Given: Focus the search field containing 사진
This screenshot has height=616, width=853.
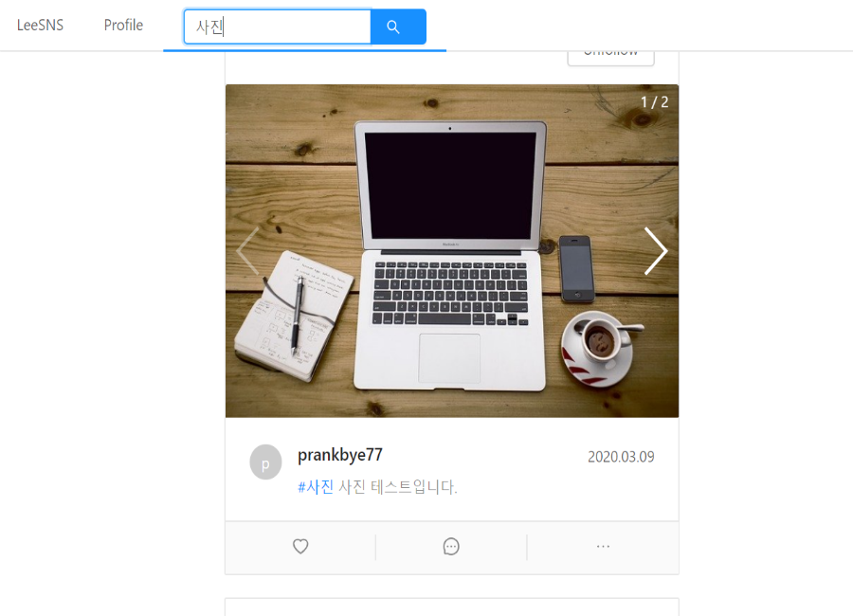Looking at the screenshot, I should (x=278, y=27).
